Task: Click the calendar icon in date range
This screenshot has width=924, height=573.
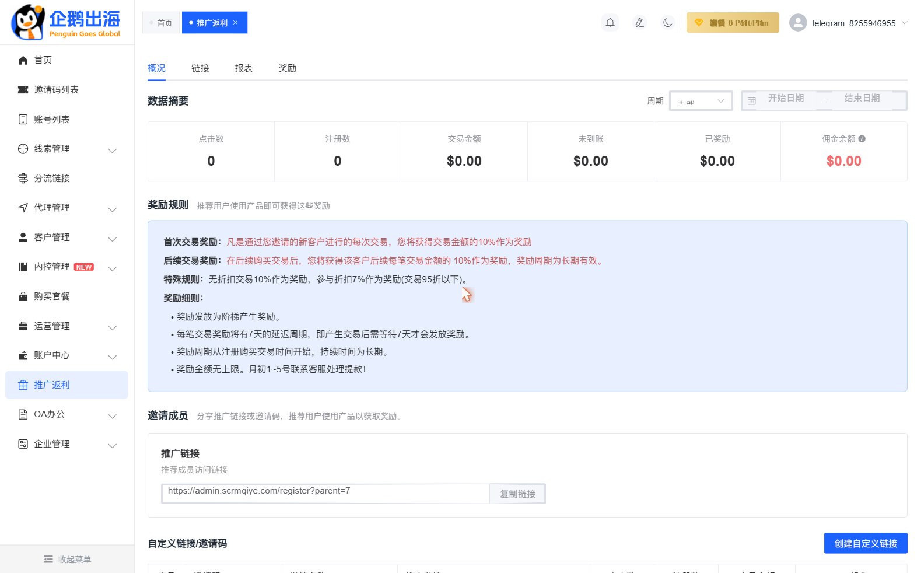Action: [x=752, y=100]
